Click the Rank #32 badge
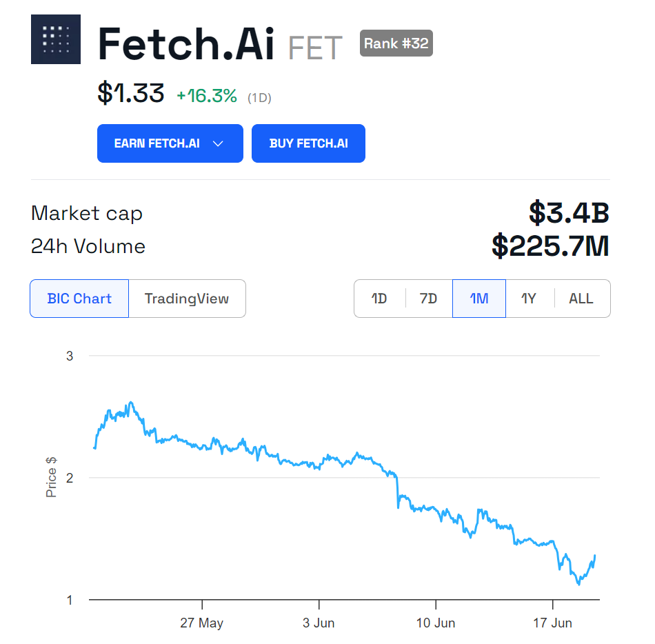Screen dimensions: 655x644 click(396, 43)
